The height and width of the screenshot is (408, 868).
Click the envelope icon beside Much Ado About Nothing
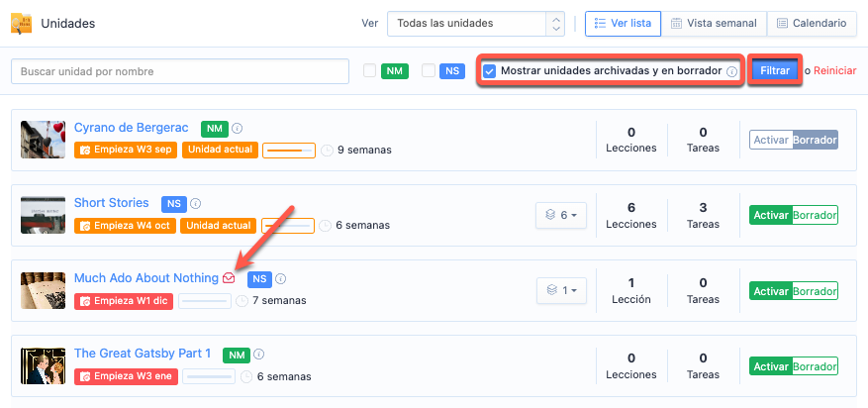click(229, 279)
